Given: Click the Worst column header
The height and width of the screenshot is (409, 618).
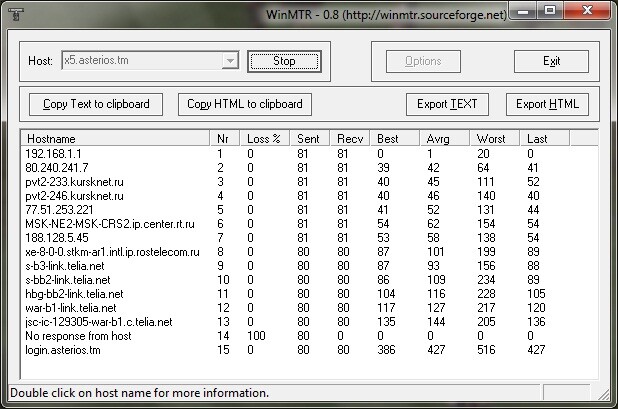Looking at the screenshot, I should coord(495,139).
